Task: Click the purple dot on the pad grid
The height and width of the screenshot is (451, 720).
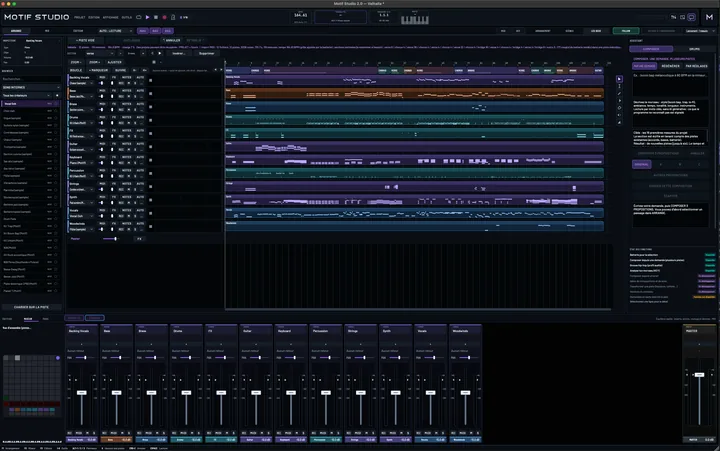Action: pos(58,358)
